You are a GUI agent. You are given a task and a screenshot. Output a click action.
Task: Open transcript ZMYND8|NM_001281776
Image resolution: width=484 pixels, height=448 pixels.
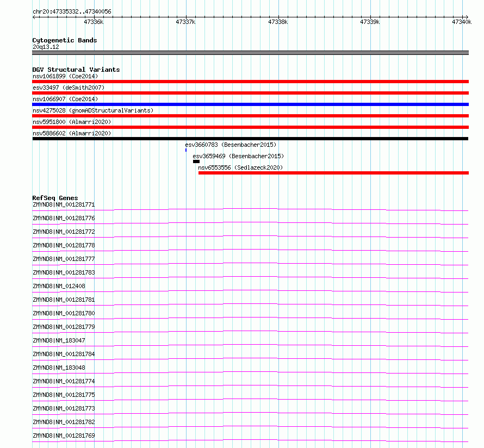[64, 218]
